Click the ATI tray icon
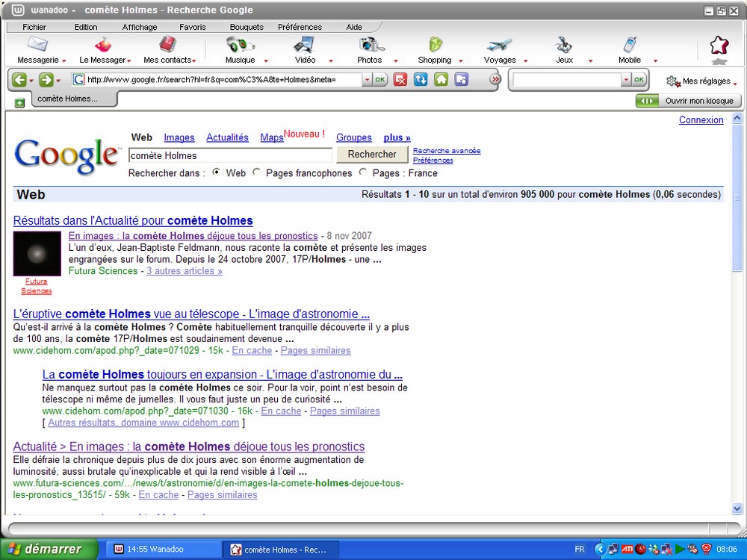 tap(627, 549)
